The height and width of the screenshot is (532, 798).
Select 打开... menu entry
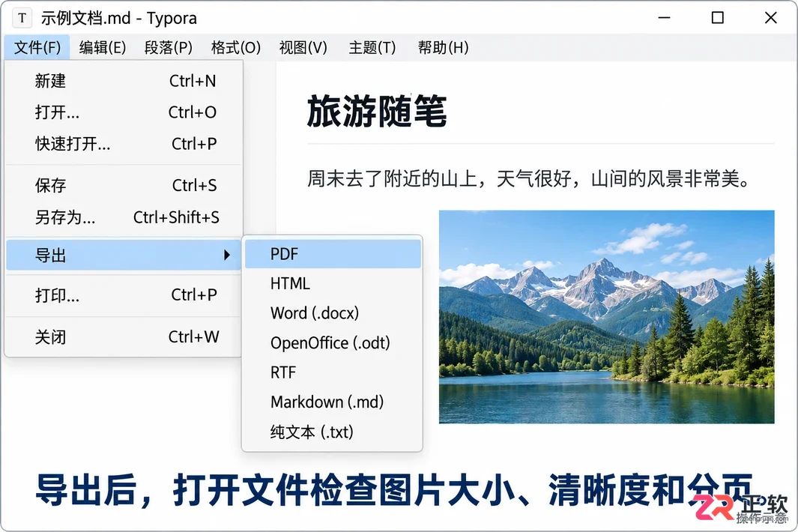(124, 112)
